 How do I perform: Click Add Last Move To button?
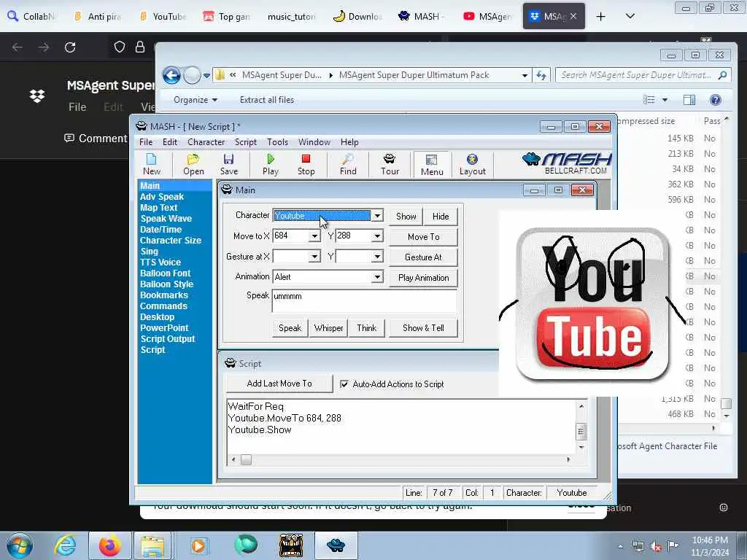279,384
